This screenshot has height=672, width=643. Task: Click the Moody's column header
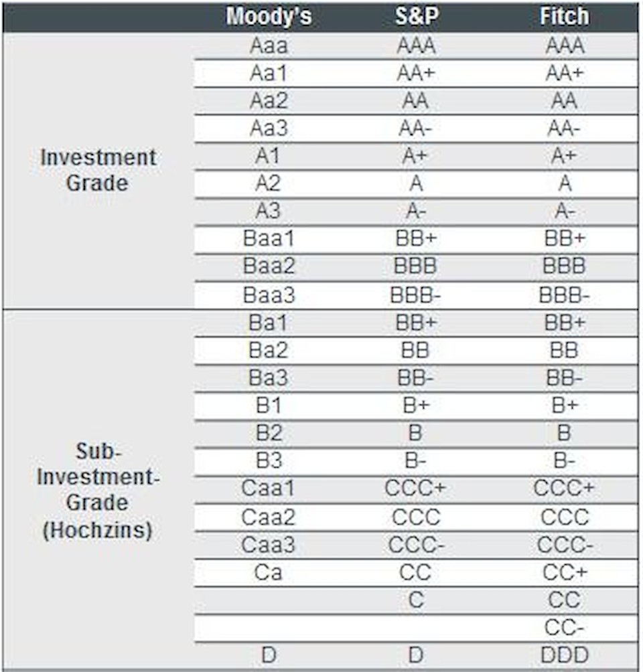pos(269,17)
